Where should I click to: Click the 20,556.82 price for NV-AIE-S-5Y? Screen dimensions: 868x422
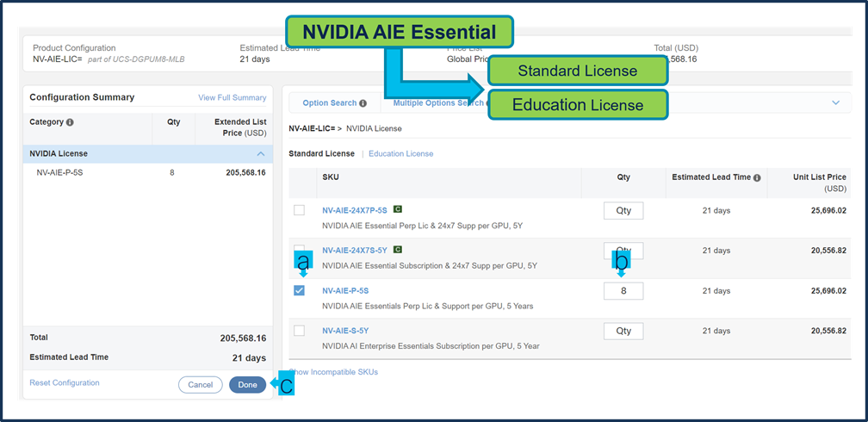[828, 331]
